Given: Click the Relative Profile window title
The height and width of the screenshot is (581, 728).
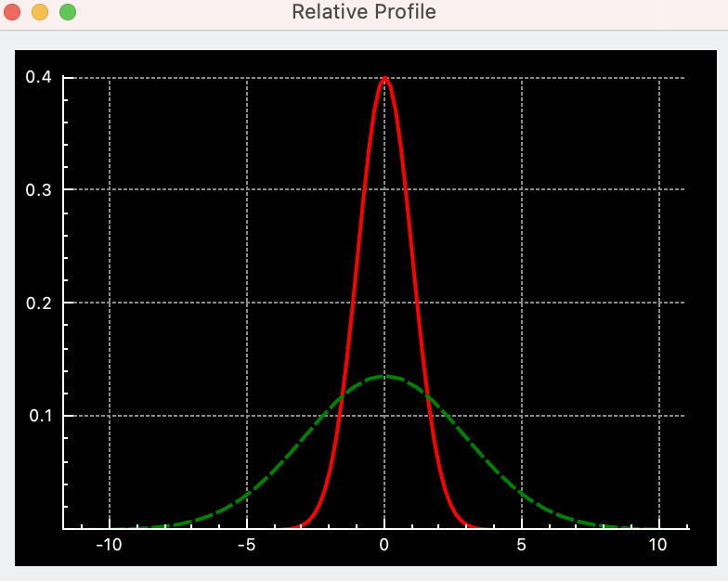Looking at the screenshot, I should tap(363, 12).
